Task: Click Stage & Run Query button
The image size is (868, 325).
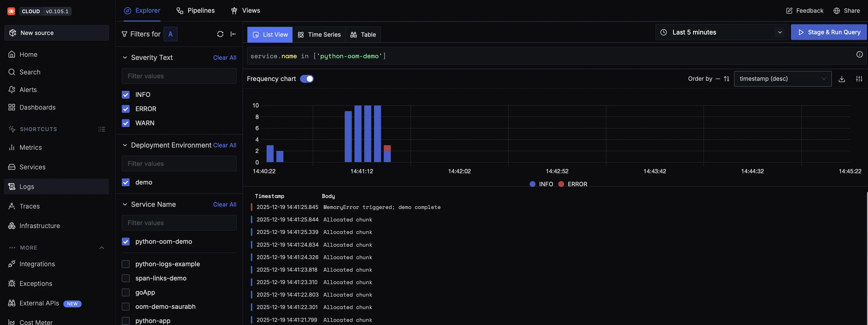Action: [x=829, y=32]
